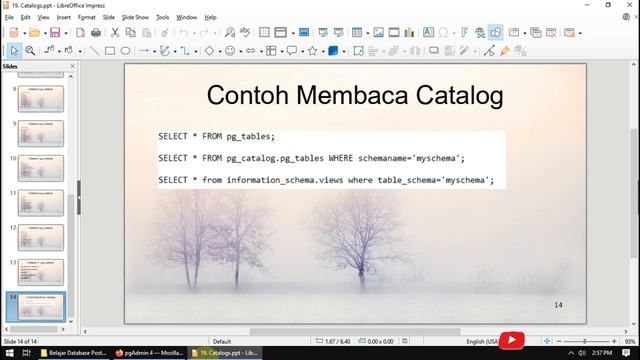
Task: Open the Lines and Arrows dropdown arrow
Action: tap(155, 51)
